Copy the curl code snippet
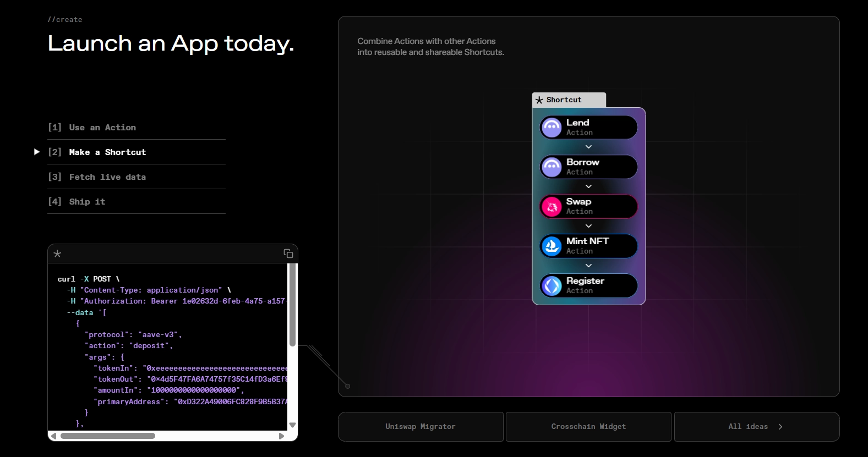This screenshot has height=457, width=868. click(288, 254)
